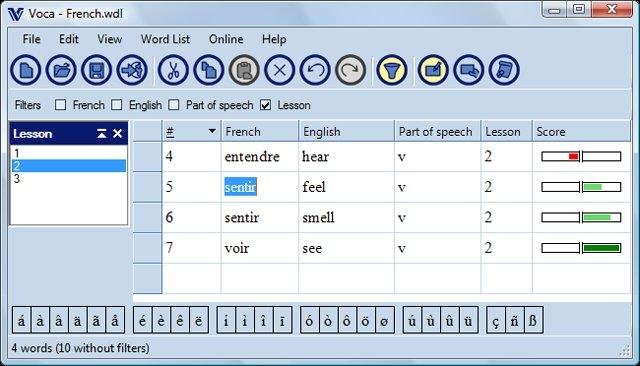Viewport: 640px width, 366px height.
Task: Click the voir cell
Action: pyautogui.click(x=260, y=248)
